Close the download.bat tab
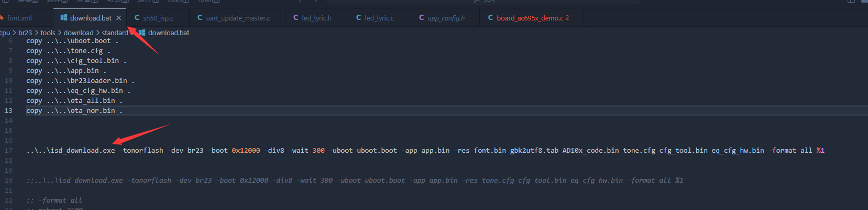The height and width of the screenshot is (210, 868). (x=119, y=18)
